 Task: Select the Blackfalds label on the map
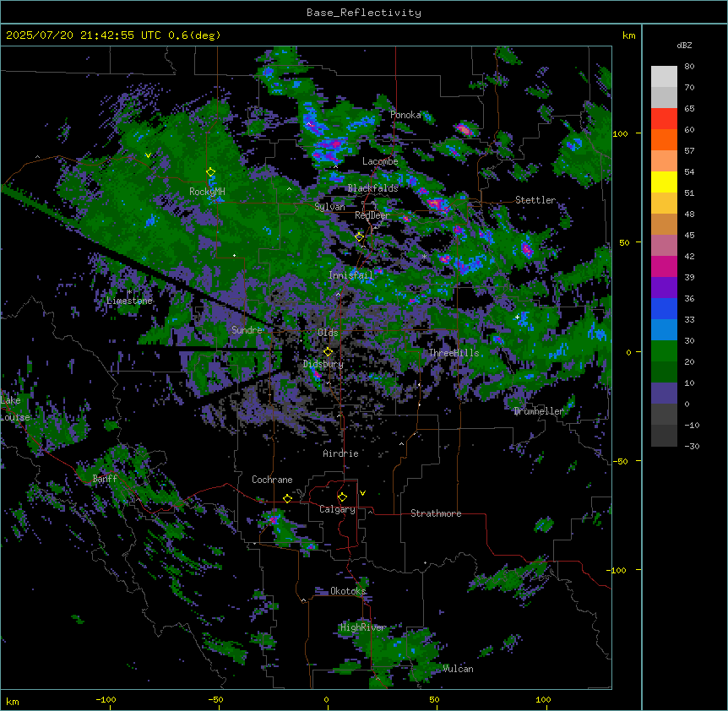372,188
